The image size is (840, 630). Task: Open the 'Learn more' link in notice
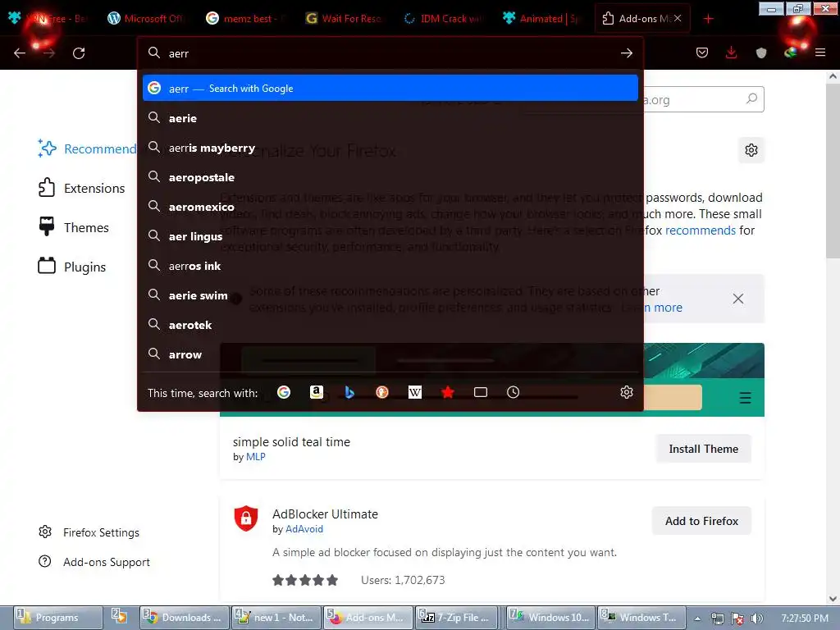tap(652, 308)
